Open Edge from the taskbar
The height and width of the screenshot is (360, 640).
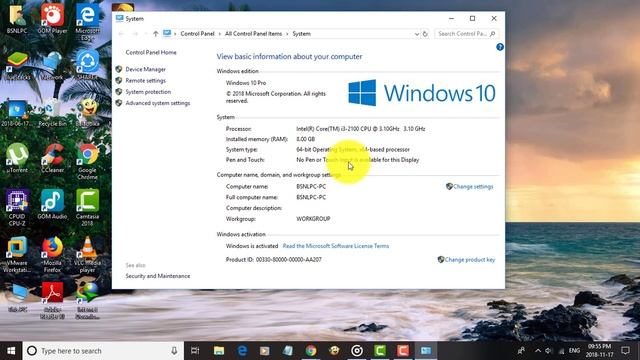(242, 351)
